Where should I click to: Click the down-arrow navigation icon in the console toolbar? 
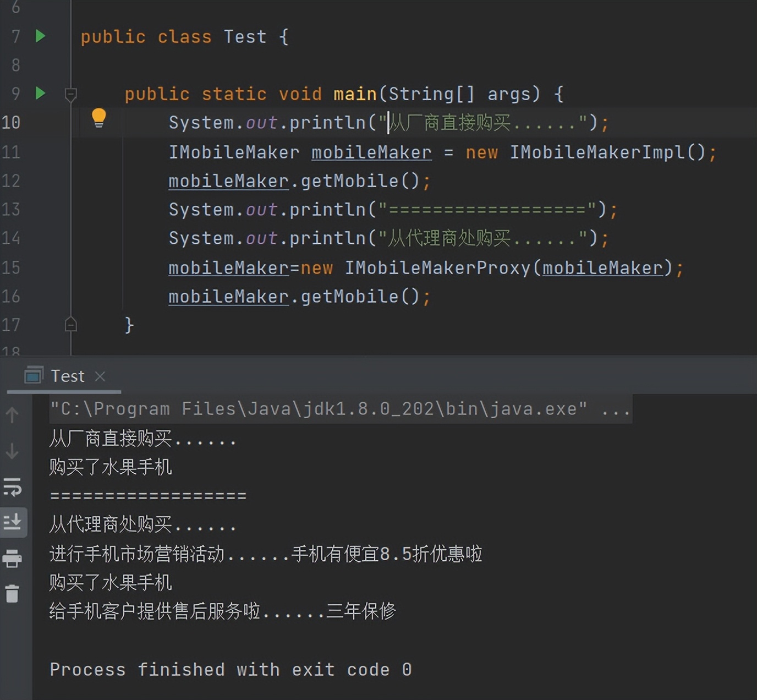(13, 451)
